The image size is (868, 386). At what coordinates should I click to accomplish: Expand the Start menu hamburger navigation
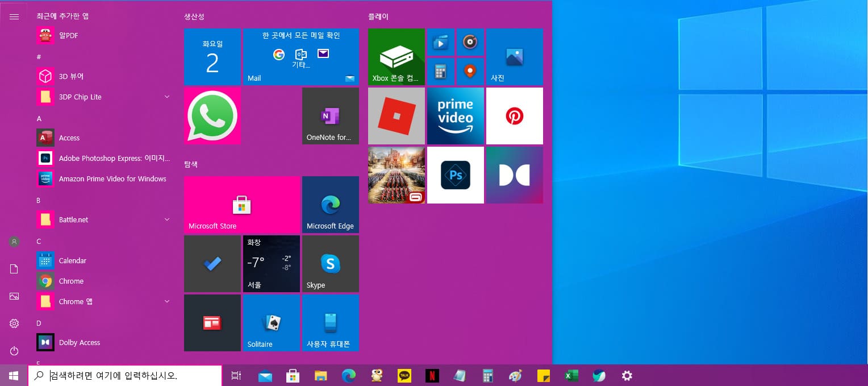(x=14, y=16)
